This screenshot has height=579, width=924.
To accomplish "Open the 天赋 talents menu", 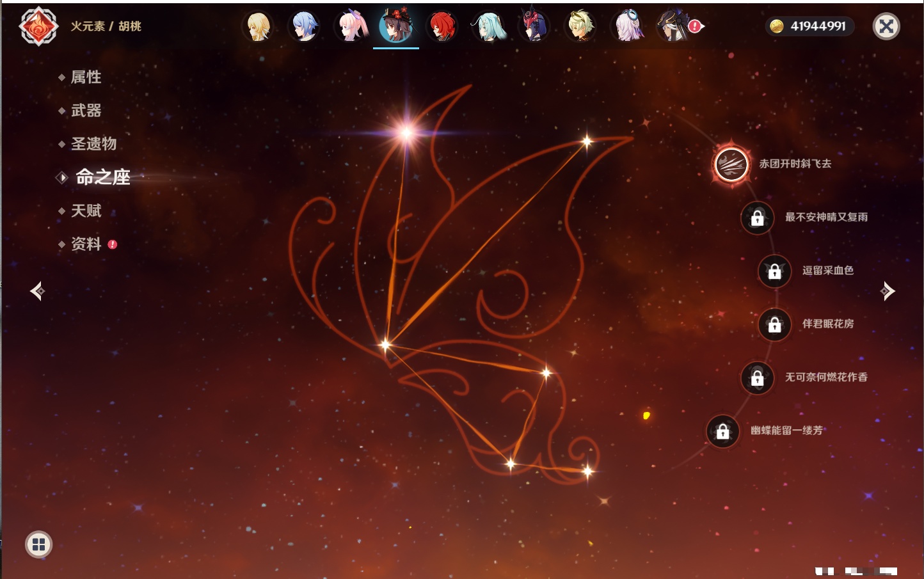I will [x=86, y=210].
